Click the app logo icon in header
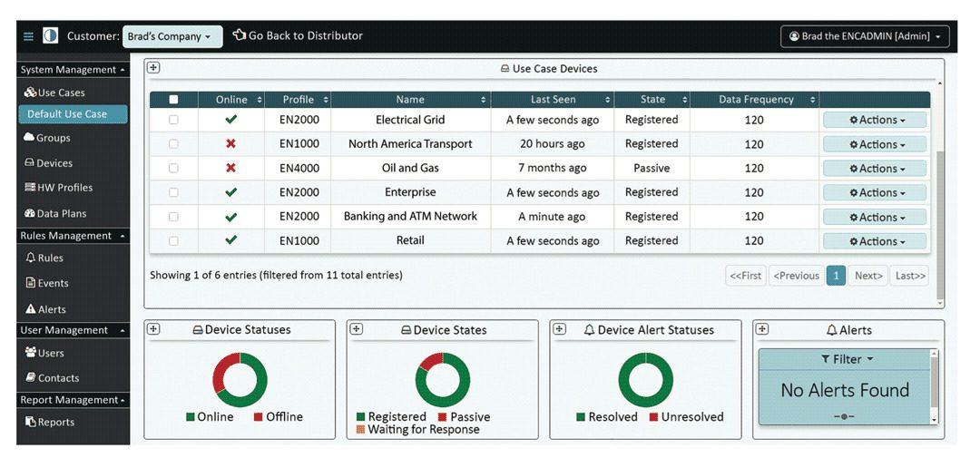The image size is (980, 458). (x=50, y=36)
